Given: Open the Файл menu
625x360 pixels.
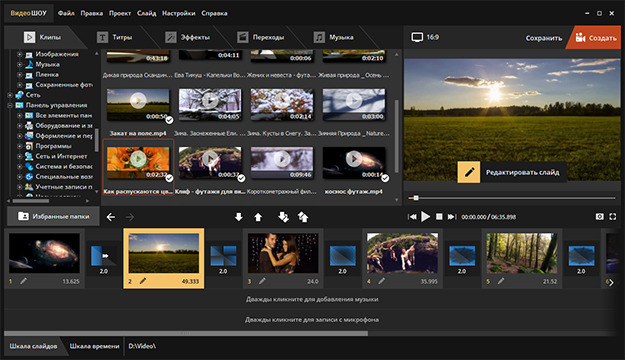Looking at the screenshot, I should click(66, 13).
